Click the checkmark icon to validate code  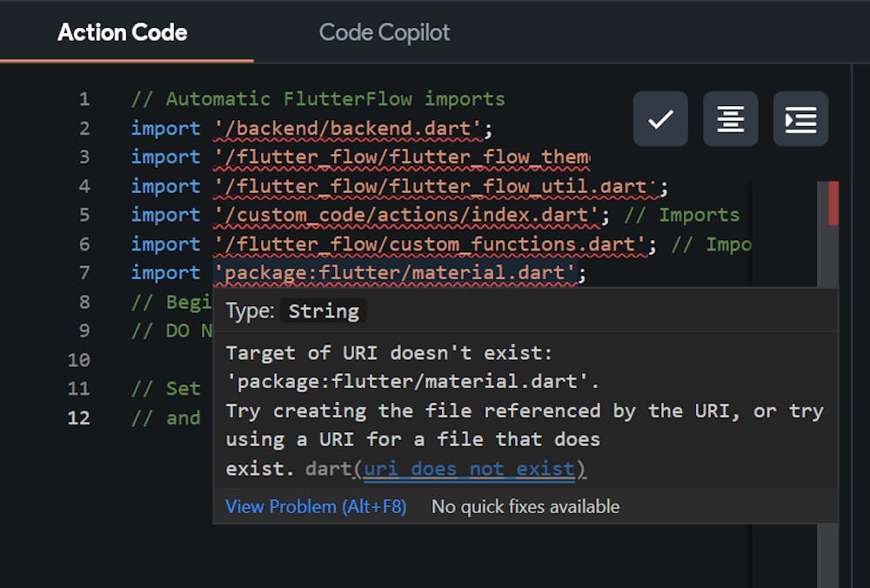[659, 119]
